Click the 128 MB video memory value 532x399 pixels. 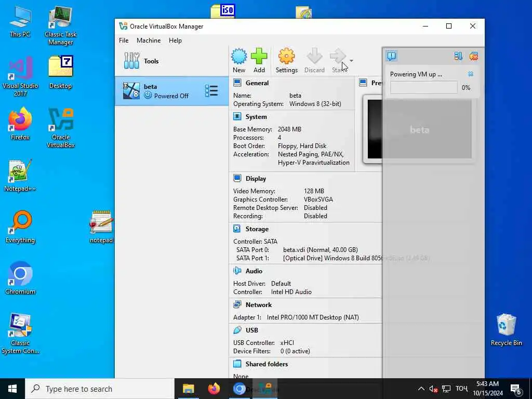coord(314,191)
